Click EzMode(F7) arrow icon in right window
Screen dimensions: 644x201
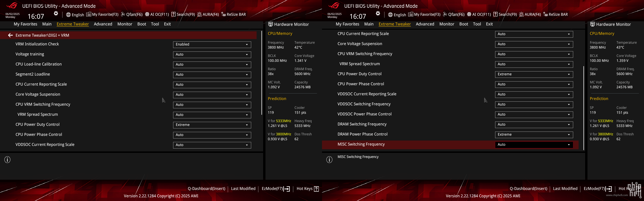tap(609, 189)
